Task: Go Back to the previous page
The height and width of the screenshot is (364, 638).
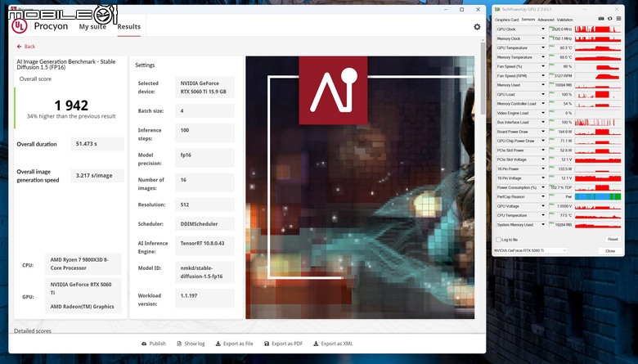Action: pos(26,47)
